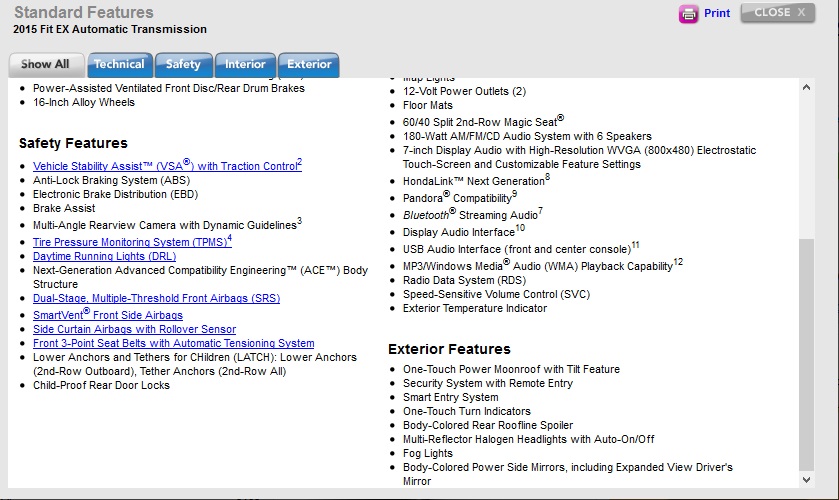The width and height of the screenshot is (839, 500).
Task: Click the Brake Assist list item
Action: (64, 208)
